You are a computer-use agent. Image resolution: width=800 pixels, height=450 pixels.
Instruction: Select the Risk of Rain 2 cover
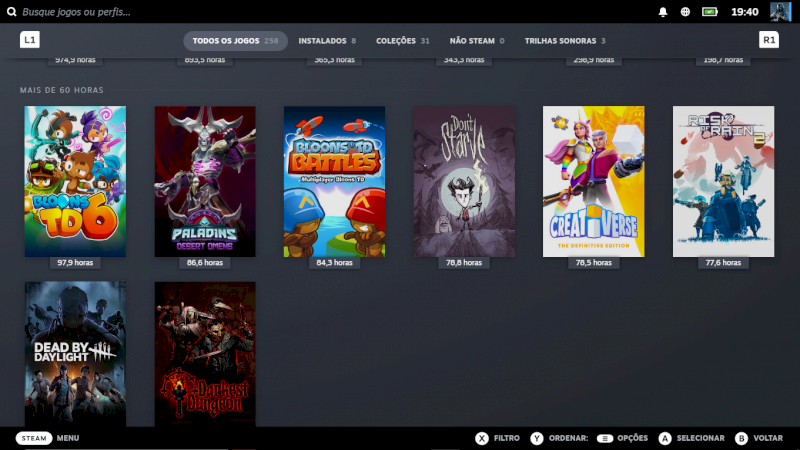[x=723, y=181]
